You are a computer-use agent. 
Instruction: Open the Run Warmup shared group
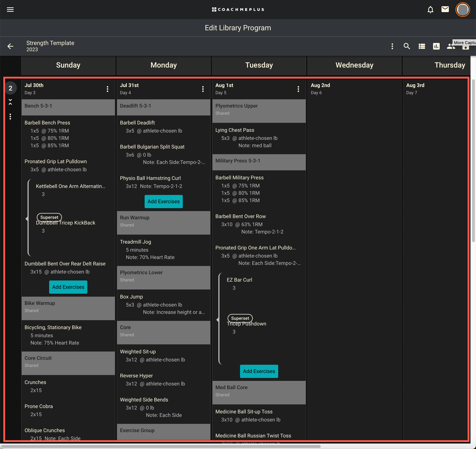[163, 223]
